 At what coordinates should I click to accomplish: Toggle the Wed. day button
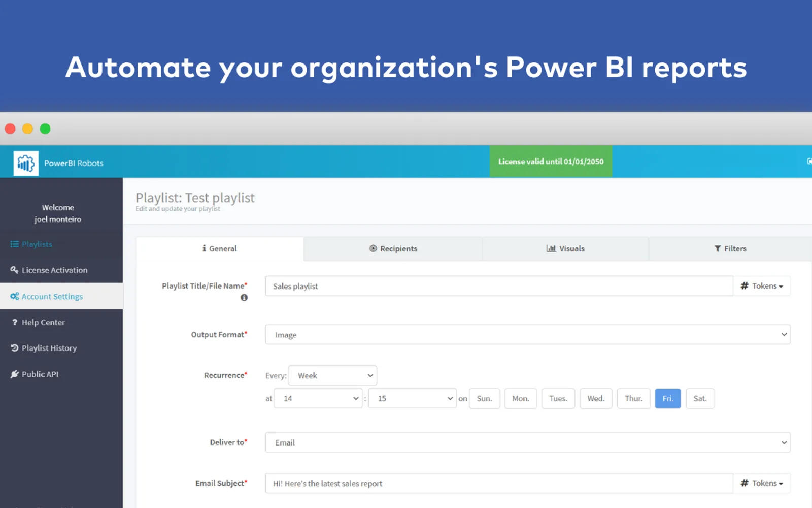pos(596,398)
